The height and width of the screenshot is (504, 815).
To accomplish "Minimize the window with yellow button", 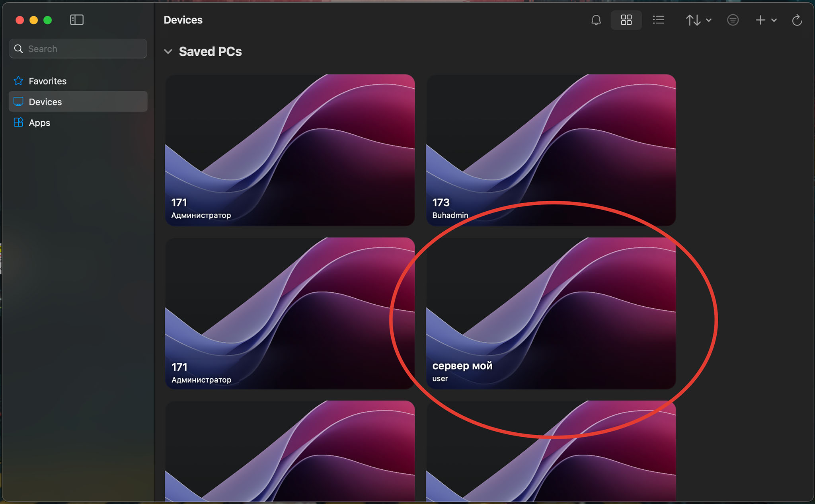I will point(33,20).
